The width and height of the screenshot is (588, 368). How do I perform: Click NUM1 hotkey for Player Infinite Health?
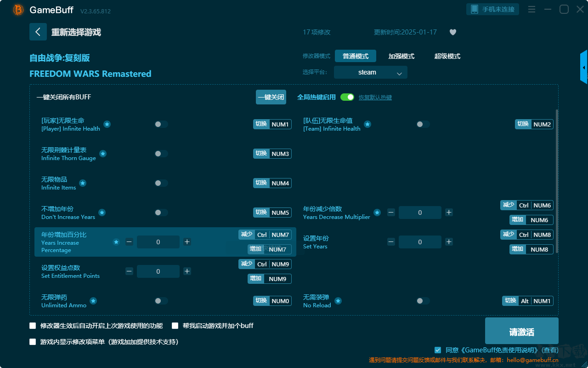tap(272, 124)
